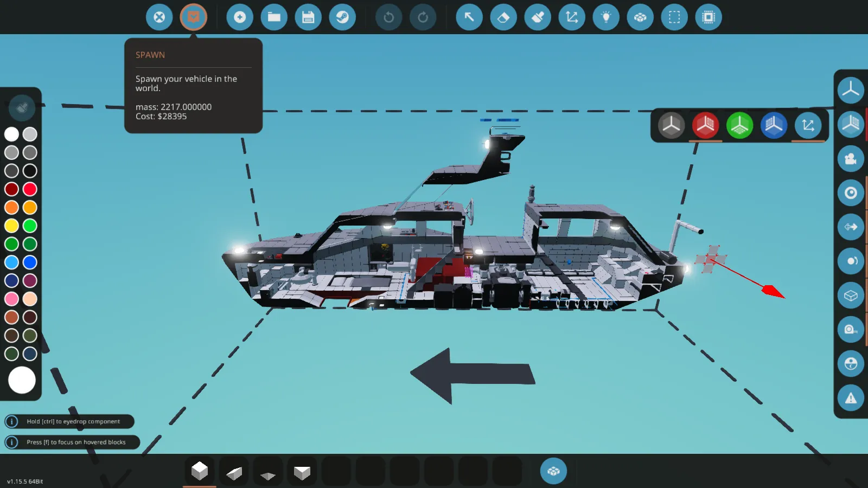Create a new vehicle with plus button
Screen dimensions: 868x488
point(240,17)
